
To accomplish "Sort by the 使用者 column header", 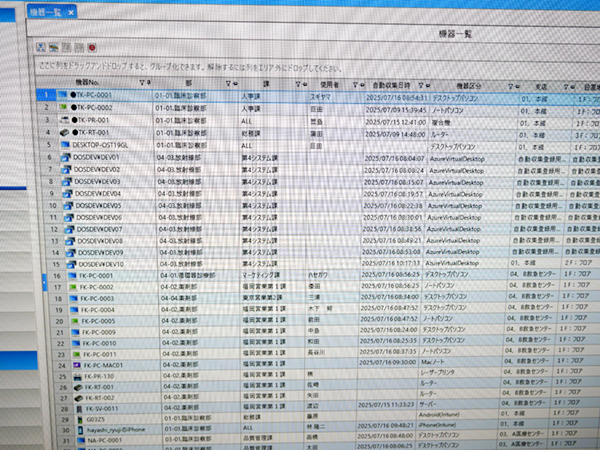I will (x=329, y=85).
